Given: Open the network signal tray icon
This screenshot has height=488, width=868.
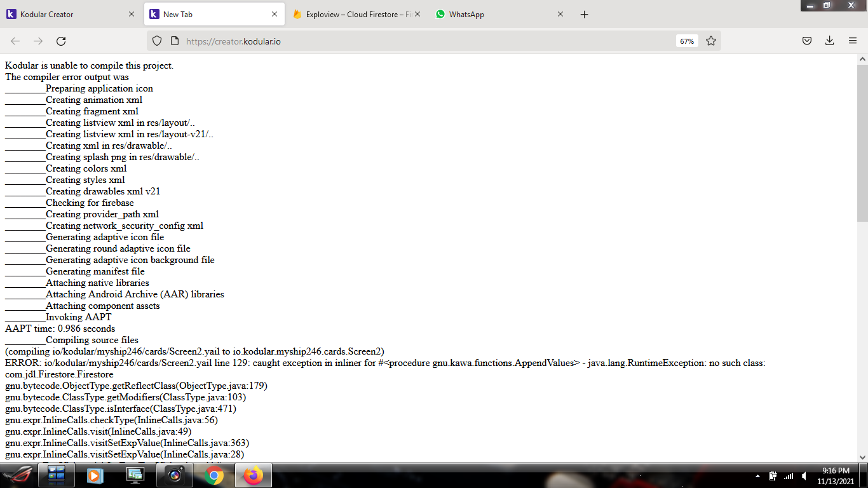Looking at the screenshot, I should pos(789,476).
